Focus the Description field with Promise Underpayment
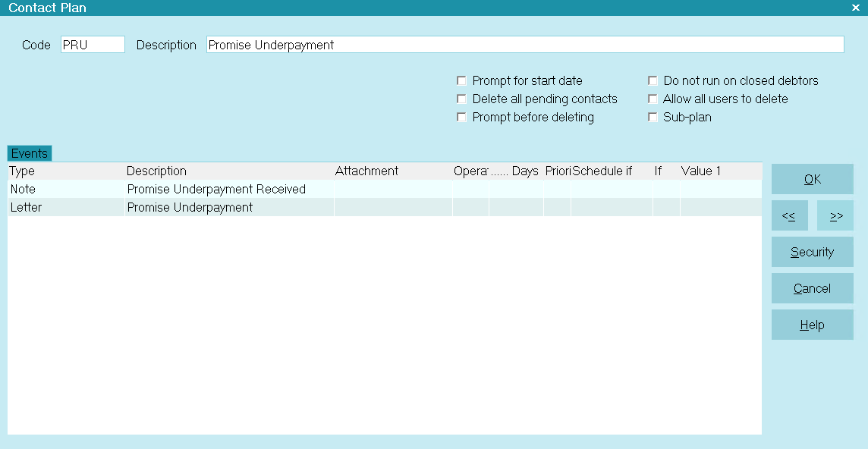Viewport: 868px width, 449px height. tap(525, 45)
